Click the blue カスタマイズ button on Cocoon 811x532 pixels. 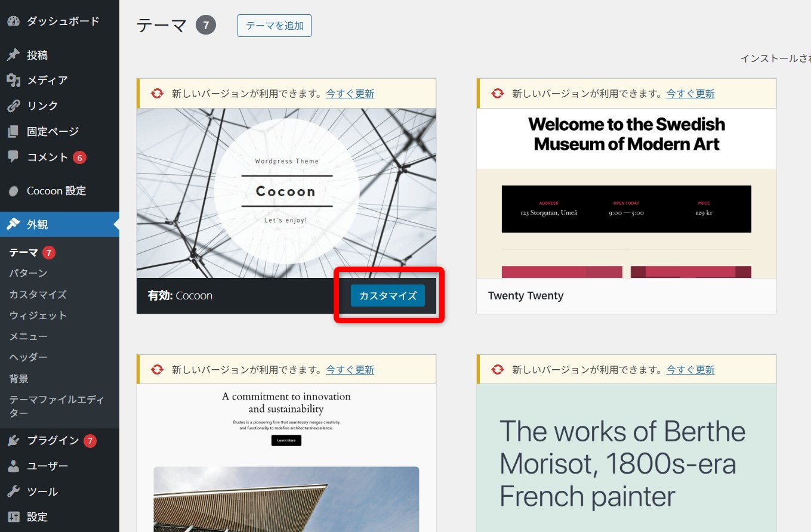click(388, 295)
